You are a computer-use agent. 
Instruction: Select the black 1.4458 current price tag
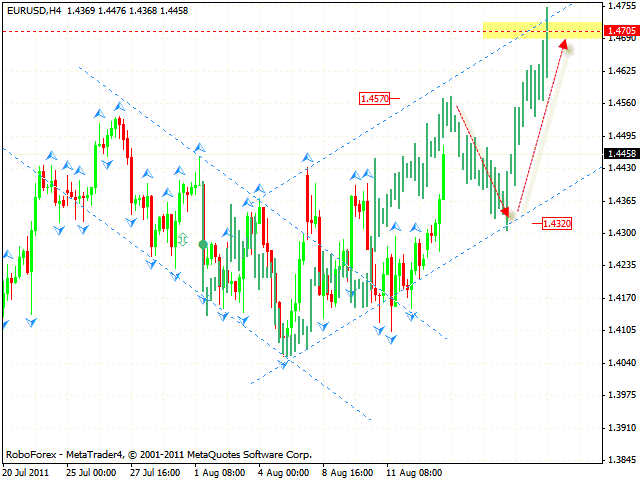tap(621, 153)
